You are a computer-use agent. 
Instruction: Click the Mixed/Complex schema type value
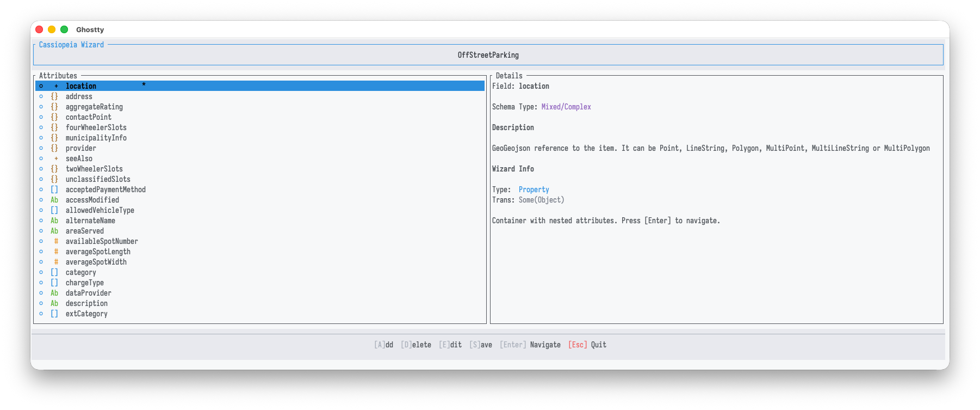[566, 107]
